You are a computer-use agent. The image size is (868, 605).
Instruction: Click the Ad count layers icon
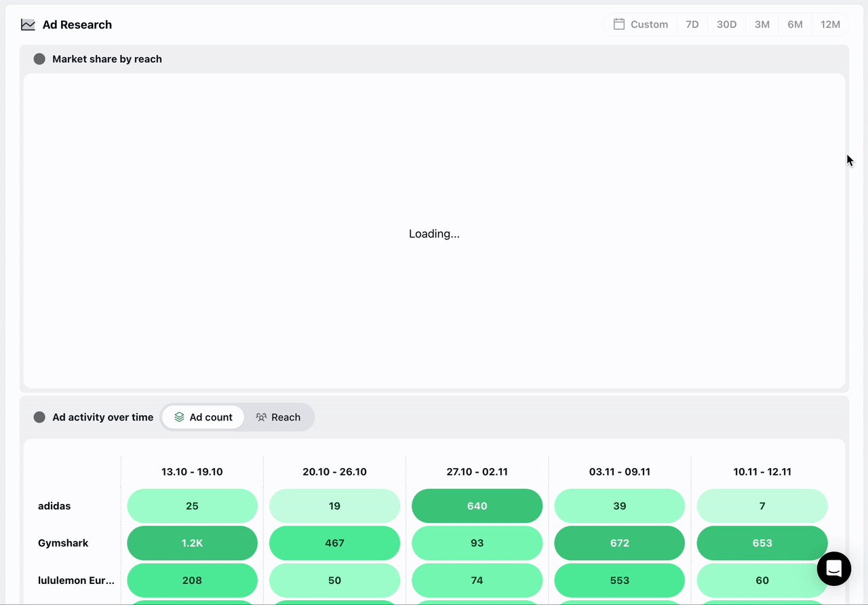pos(179,417)
